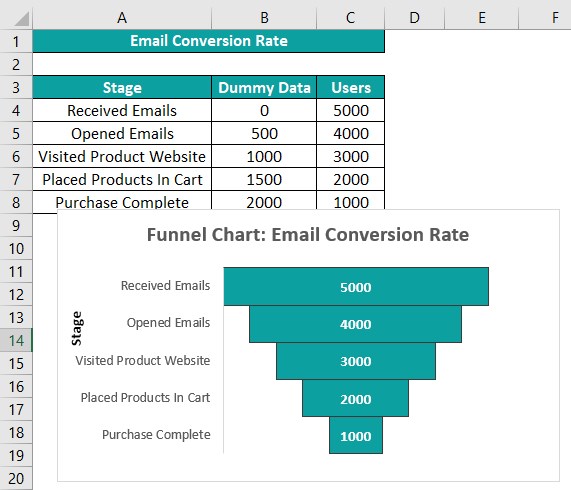This screenshot has width=571, height=490.
Task: Select column D header
Action: click(x=414, y=17)
